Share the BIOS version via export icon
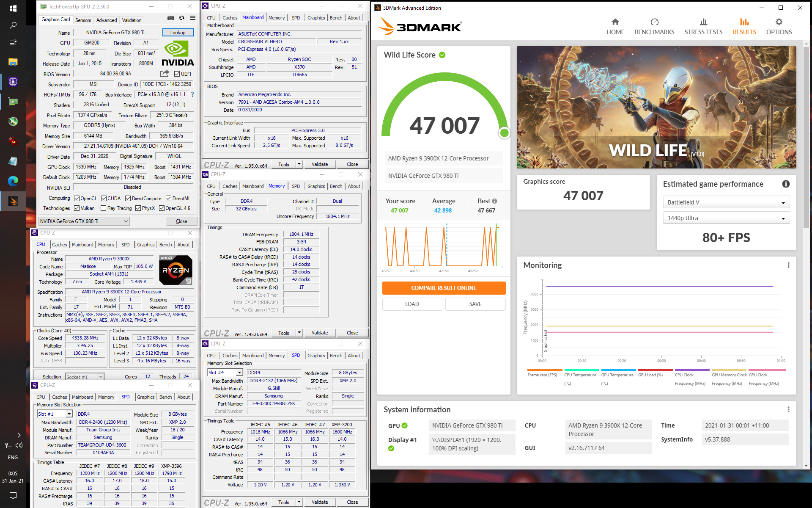 (165, 74)
